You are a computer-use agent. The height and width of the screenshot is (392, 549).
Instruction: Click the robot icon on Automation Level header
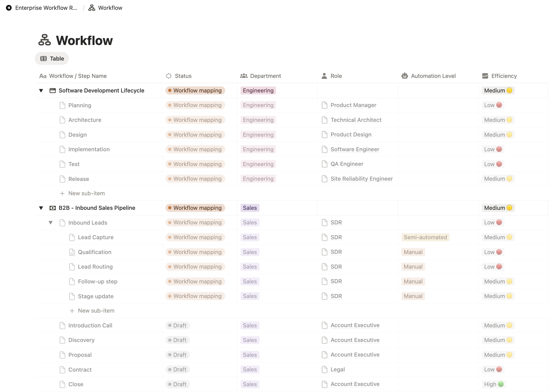click(404, 76)
